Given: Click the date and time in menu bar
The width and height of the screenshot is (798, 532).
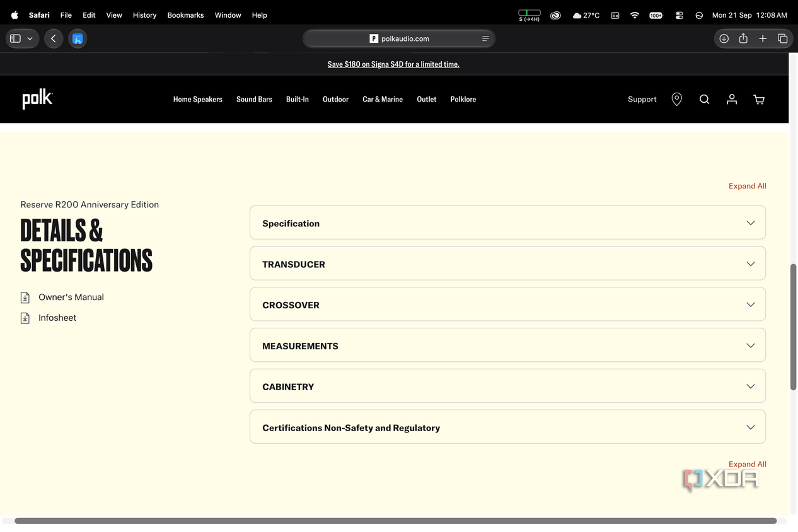Looking at the screenshot, I should pyautogui.click(x=749, y=15).
